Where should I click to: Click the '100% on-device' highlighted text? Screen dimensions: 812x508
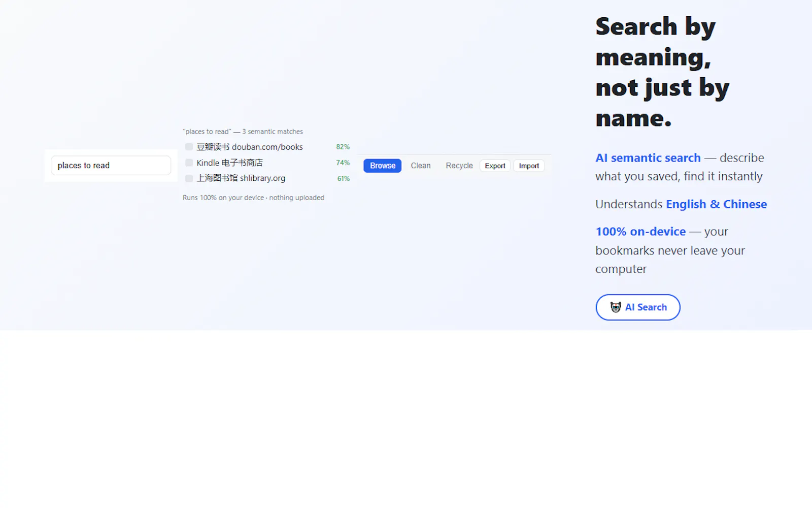point(640,232)
